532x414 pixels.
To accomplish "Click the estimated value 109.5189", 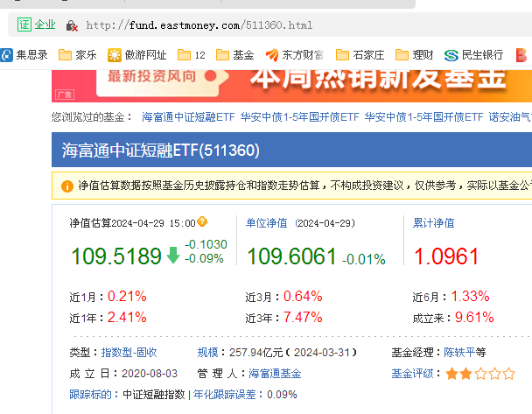I will tap(116, 256).
